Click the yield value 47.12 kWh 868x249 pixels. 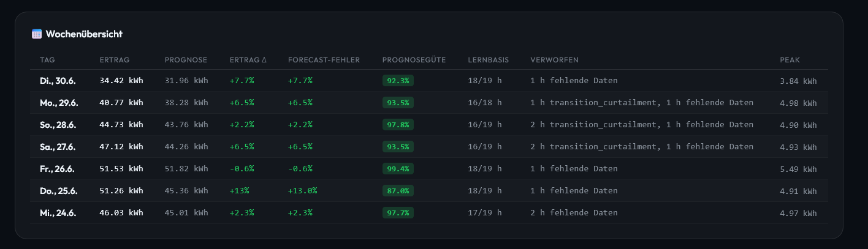pyautogui.click(x=121, y=147)
